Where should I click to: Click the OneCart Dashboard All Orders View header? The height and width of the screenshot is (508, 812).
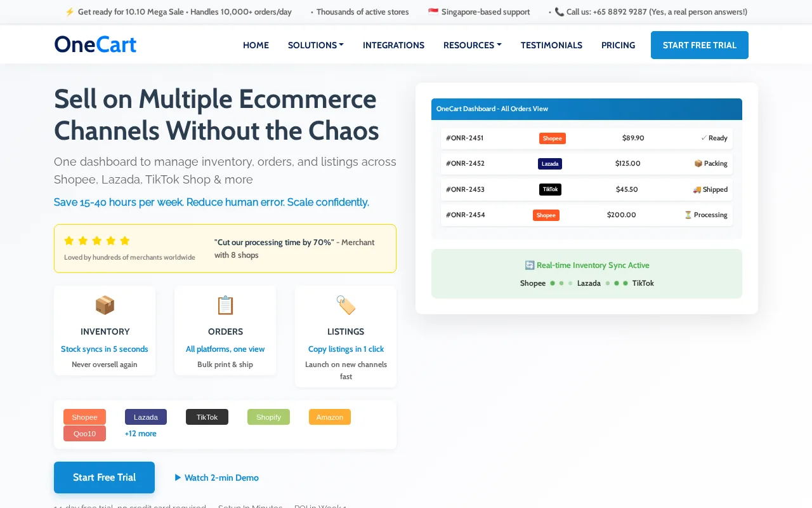point(587,109)
